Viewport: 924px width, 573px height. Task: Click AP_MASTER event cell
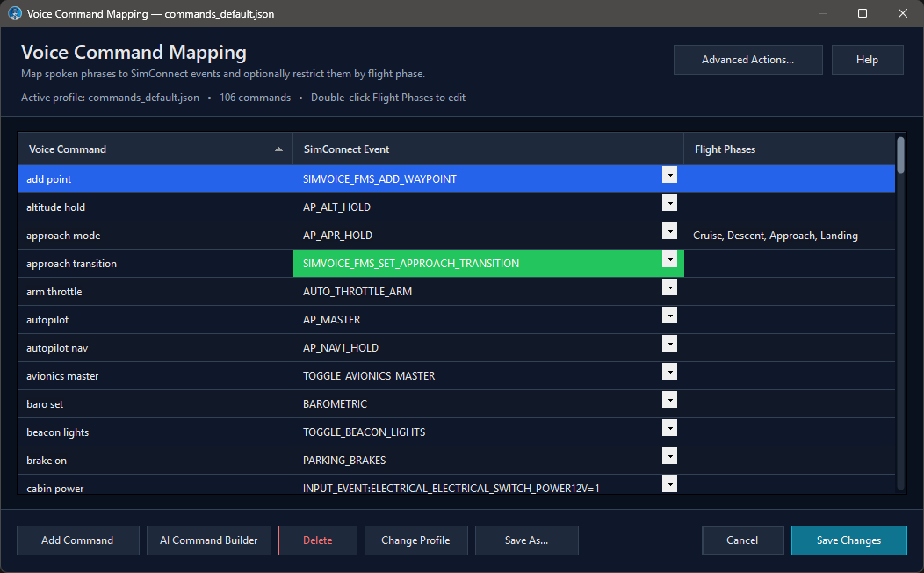pyautogui.click(x=488, y=320)
